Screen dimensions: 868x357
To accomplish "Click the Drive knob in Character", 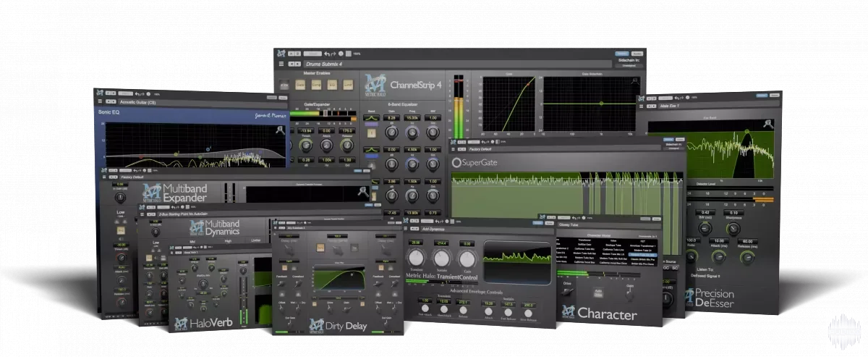I will [569, 291].
